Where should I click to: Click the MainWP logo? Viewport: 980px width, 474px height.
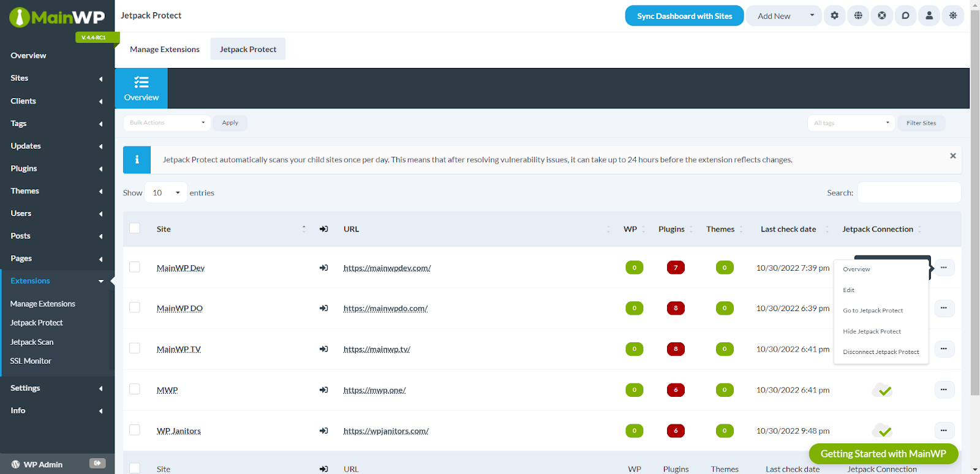click(57, 17)
